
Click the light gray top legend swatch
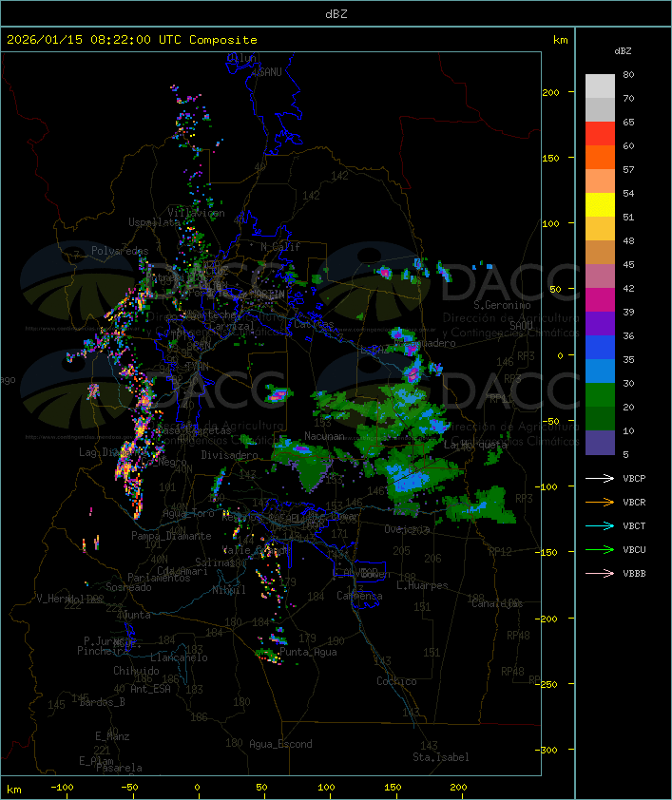600,86
